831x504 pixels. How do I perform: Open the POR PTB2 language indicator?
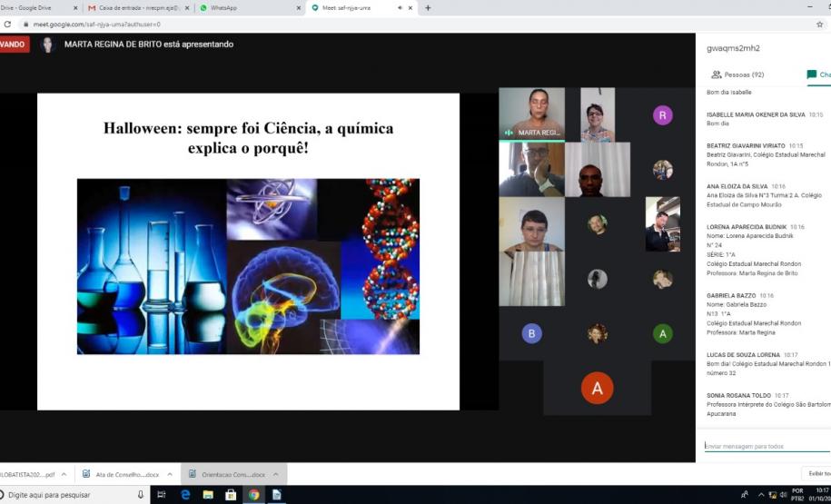797,494
